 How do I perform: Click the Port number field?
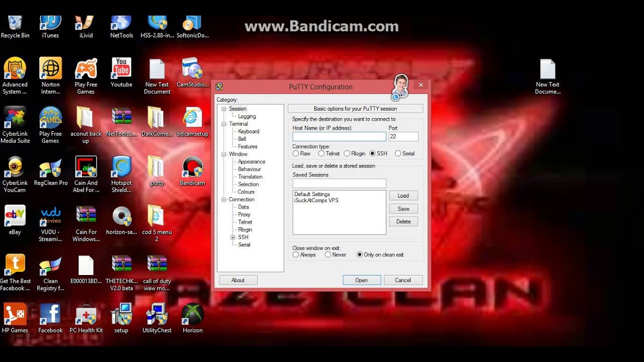click(x=404, y=136)
